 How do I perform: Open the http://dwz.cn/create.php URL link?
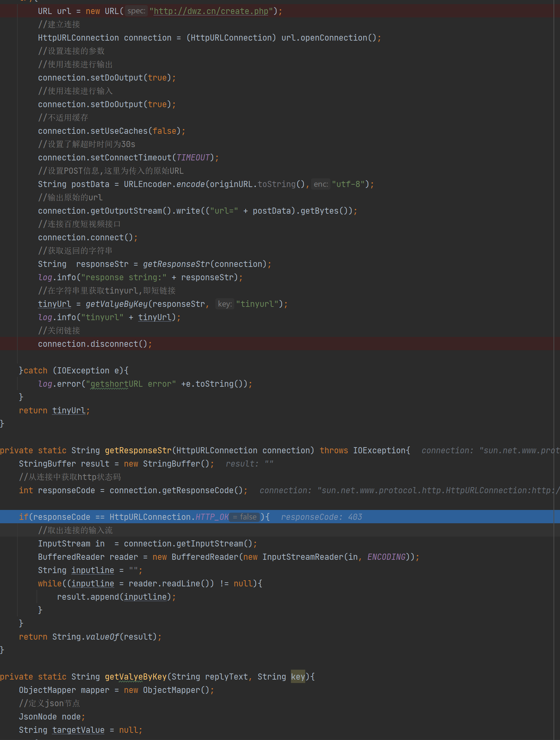211,11
